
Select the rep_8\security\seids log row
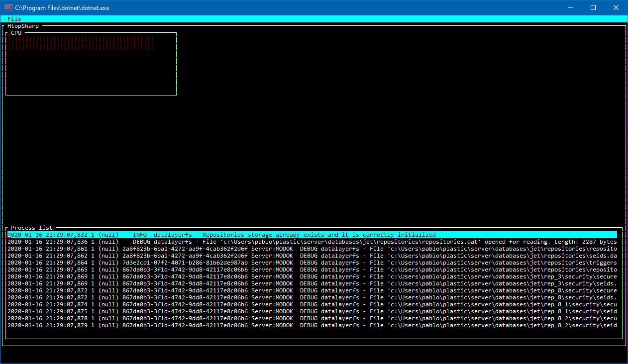click(x=312, y=297)
